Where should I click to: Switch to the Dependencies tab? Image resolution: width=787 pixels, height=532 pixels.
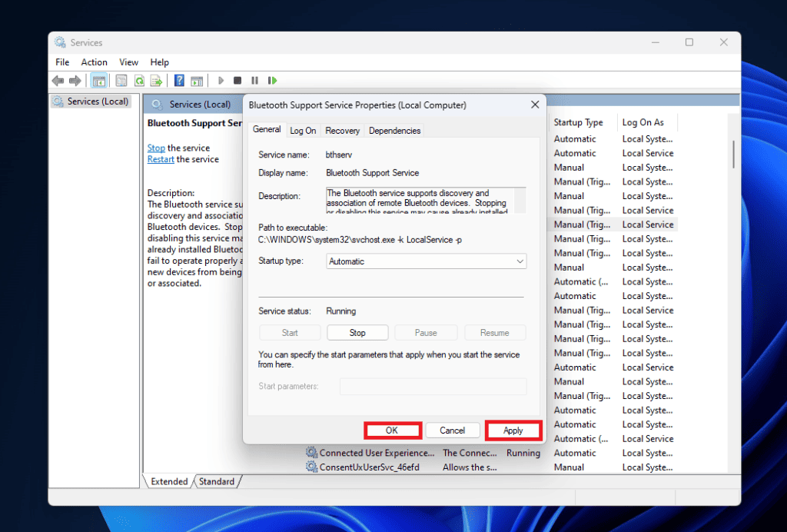pyautogui.click(x=394, y=130)
